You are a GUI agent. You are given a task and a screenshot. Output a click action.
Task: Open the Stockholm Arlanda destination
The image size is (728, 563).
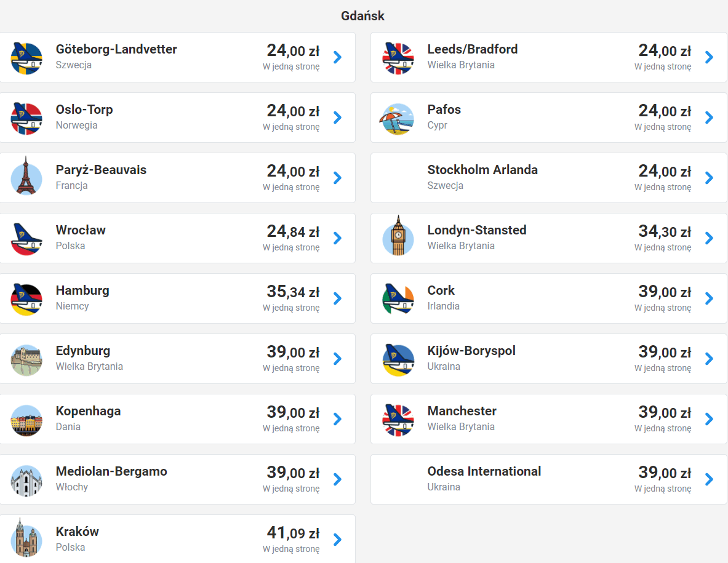point(482,170)
